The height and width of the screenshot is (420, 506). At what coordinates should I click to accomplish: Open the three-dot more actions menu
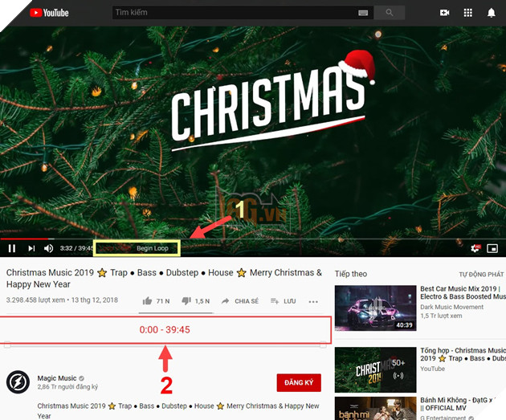(313, 302)
